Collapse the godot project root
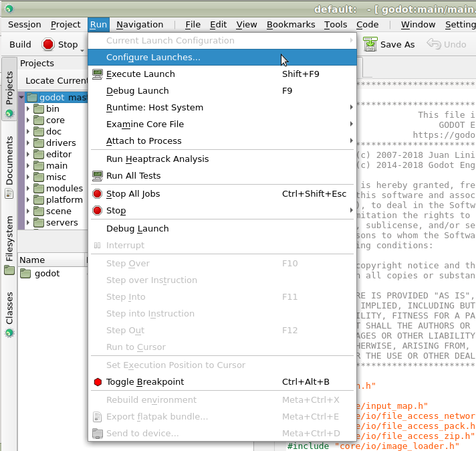Image resolution: width=476 pixels, height=451 pixels. click(21, 98)
